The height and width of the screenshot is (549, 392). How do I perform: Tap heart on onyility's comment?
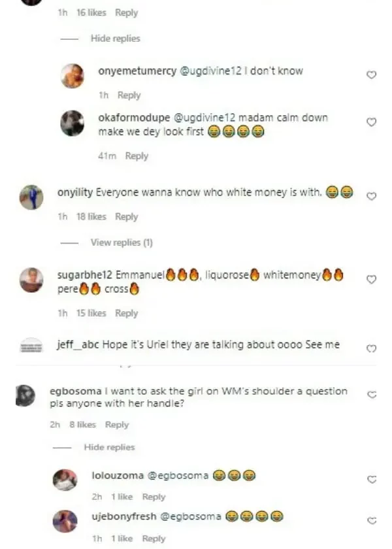point(371,197)
